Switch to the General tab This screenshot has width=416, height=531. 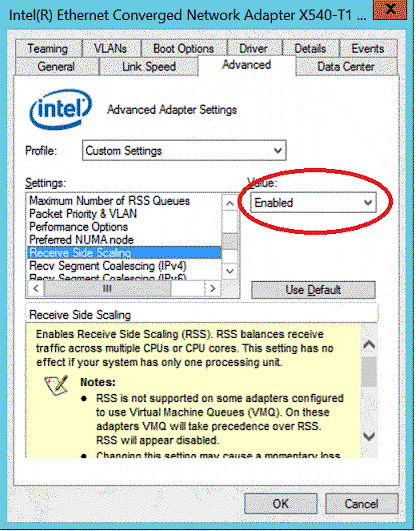56,66
